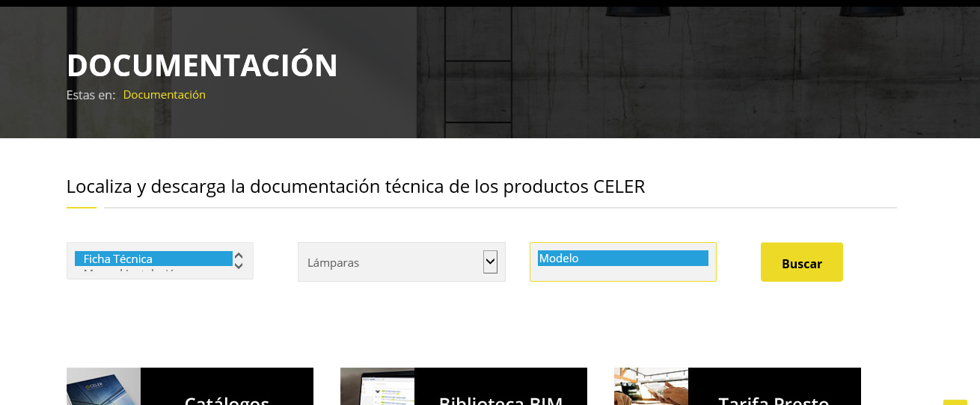Click the Biblioteca BIM laptop thumbnail

(377, 386)
